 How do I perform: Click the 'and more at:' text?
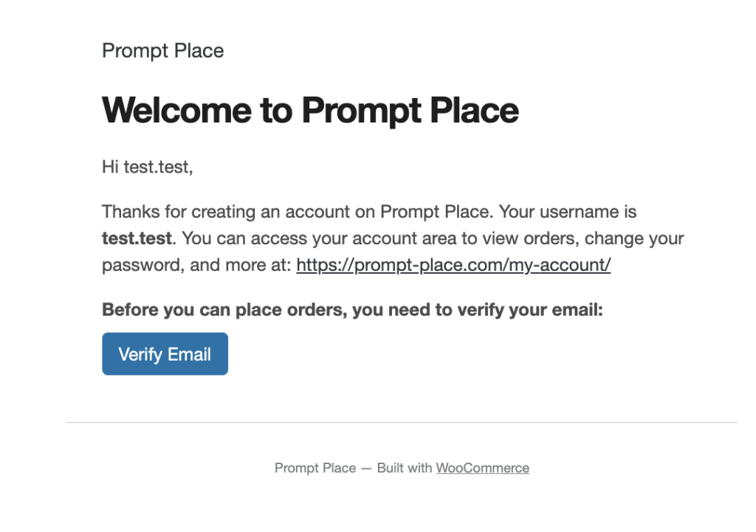pos(241,265)
